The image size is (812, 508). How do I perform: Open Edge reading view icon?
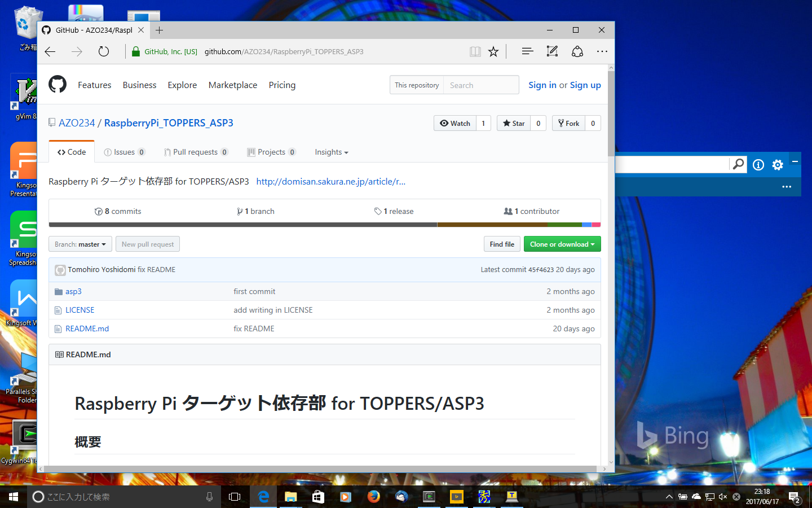[x=475, y=52]
